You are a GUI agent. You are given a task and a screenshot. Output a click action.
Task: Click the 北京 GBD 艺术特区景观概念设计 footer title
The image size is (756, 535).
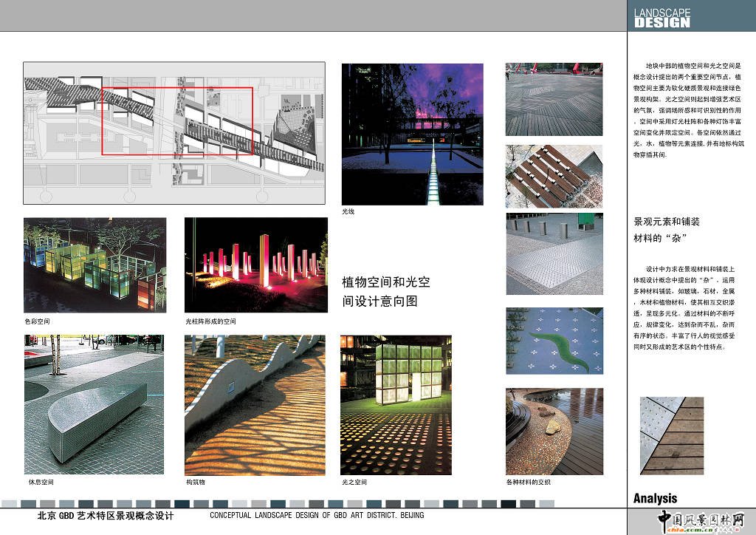point(106,516)
